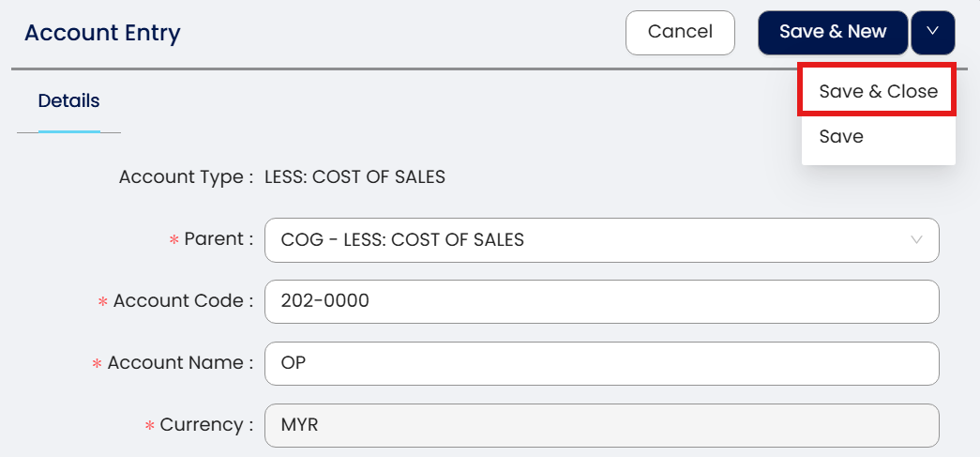Click the Currency label
Screen dimensions: 980x457
[x=206, y=425]
